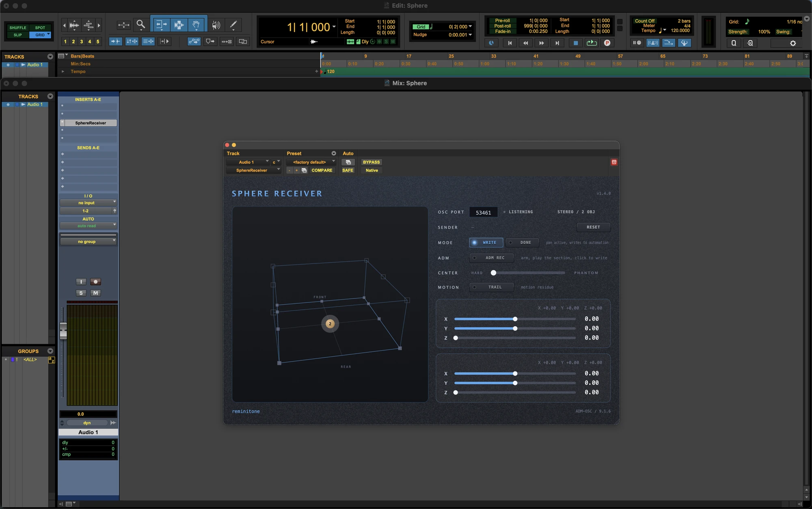Click the RESET button
The image size is (812, 509).
pyautogui.click(x=593, y=227)
